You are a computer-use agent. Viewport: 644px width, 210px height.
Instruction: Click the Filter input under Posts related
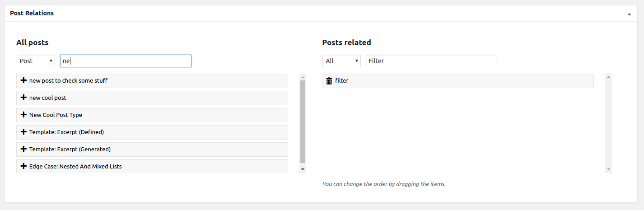[x=431, y=61]
